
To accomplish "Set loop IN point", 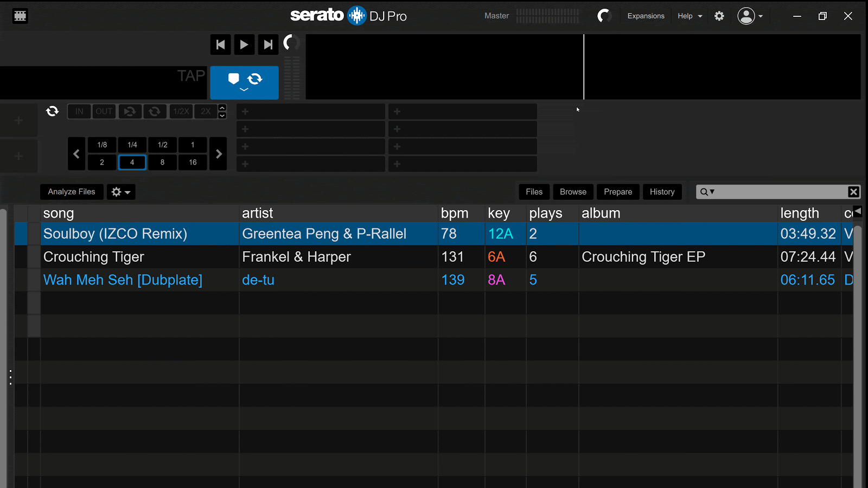I will click(79, 111).
